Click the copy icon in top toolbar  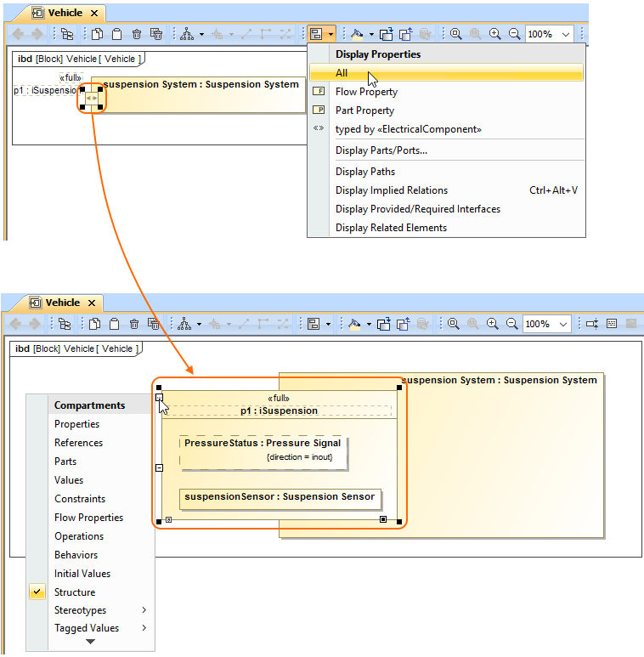(x=97, y=34)
